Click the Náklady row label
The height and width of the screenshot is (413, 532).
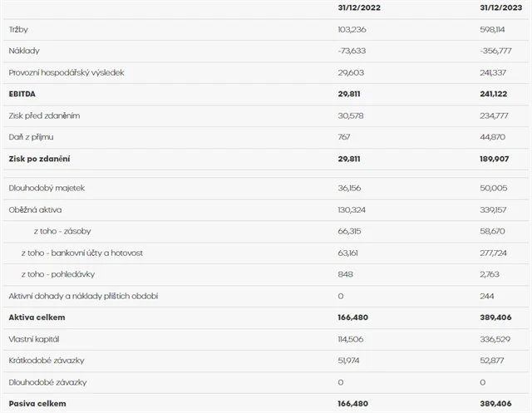[x=23, y=51]
